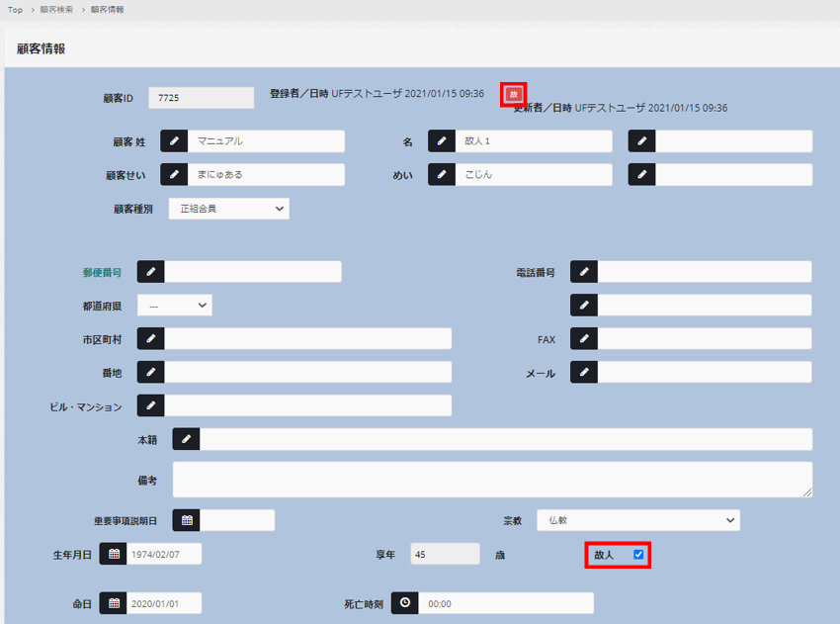Open calendar icon for 生年月日

tap(114, 554)
